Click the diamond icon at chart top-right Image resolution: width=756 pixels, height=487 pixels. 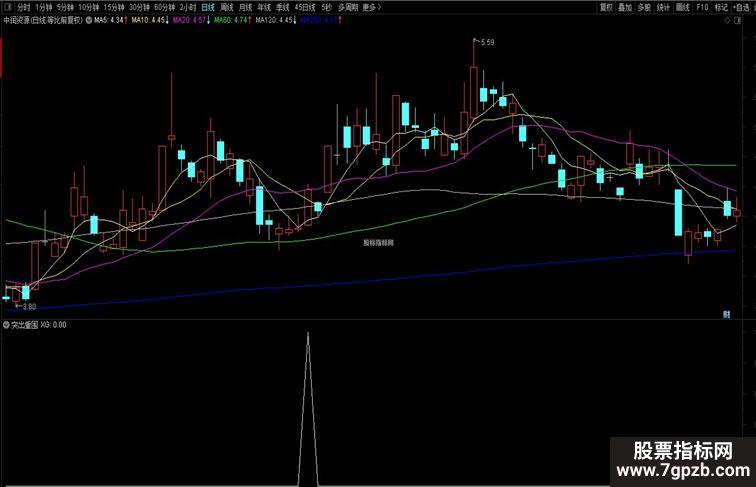(x=728, y=21)
